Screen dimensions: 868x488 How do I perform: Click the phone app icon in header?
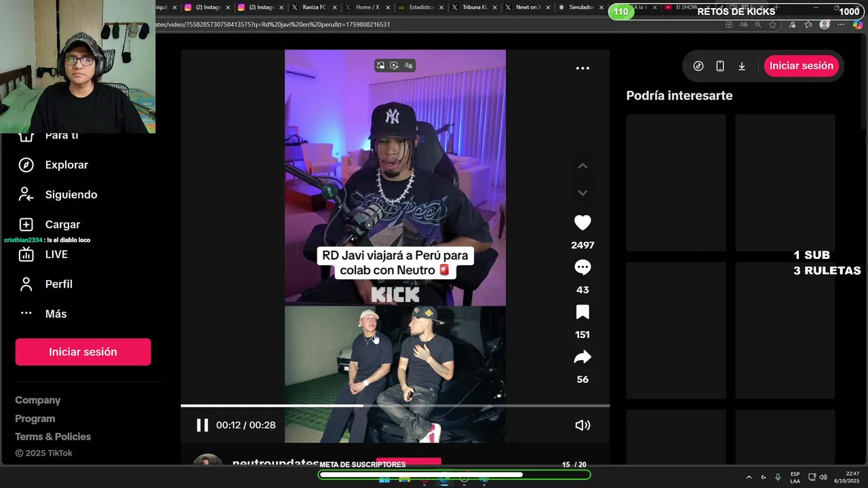(720, 66)
